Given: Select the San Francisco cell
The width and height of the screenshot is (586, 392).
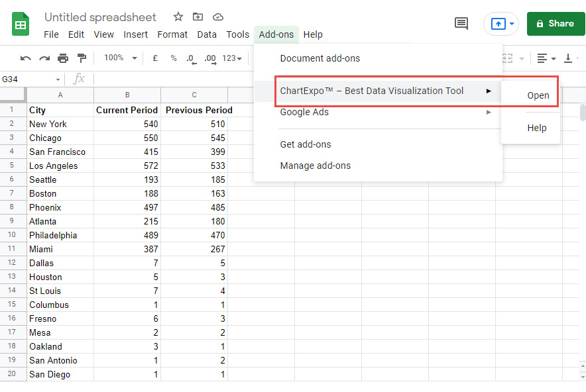Looking at the screenshot, I should click(x=60, y=152).
